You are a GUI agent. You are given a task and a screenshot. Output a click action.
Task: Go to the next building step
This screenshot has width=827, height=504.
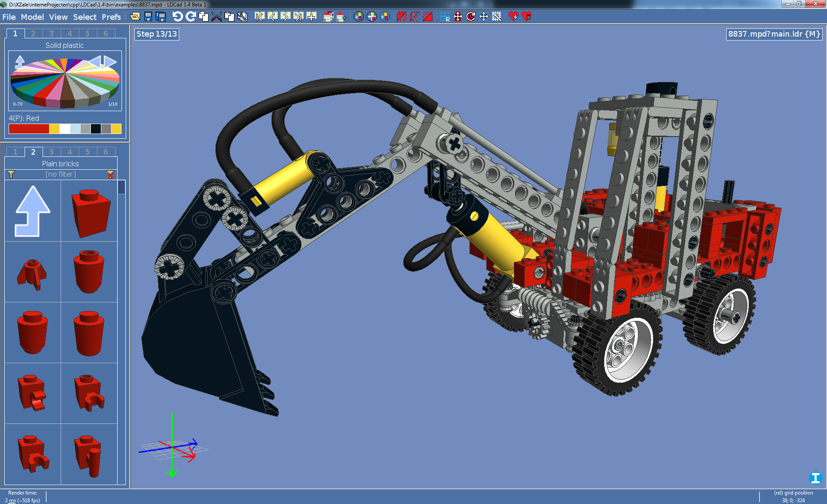pos(285,17)
